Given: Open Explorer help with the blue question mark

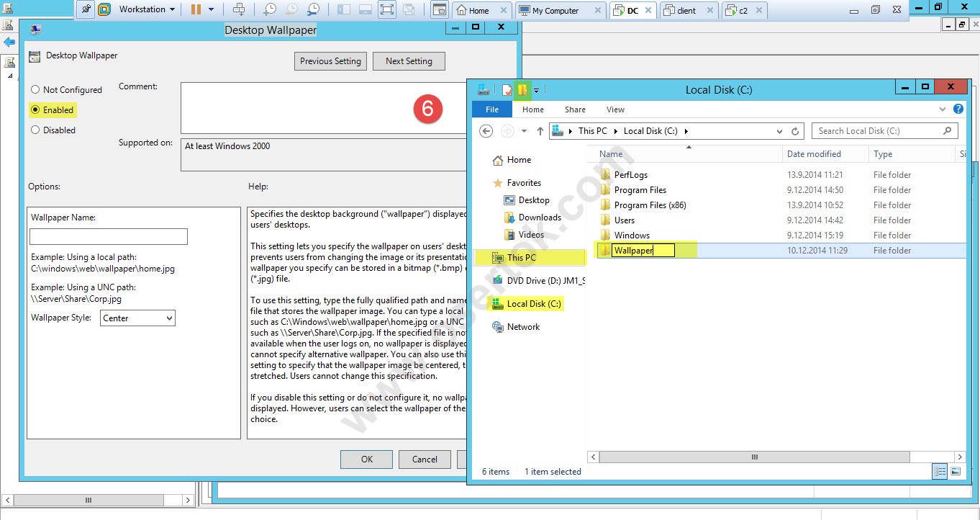Looking at the screenshot, I should coord(958,109).
